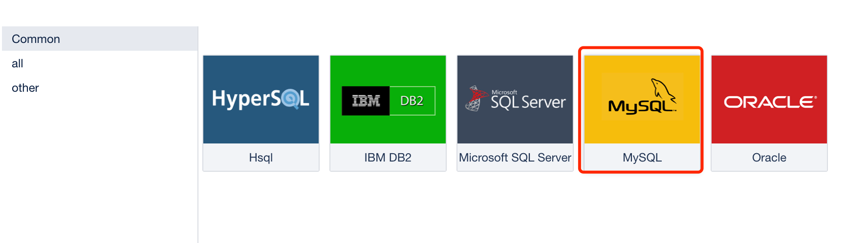
Task: Click the IBM DB2 logo image
Action: [388, 100]
